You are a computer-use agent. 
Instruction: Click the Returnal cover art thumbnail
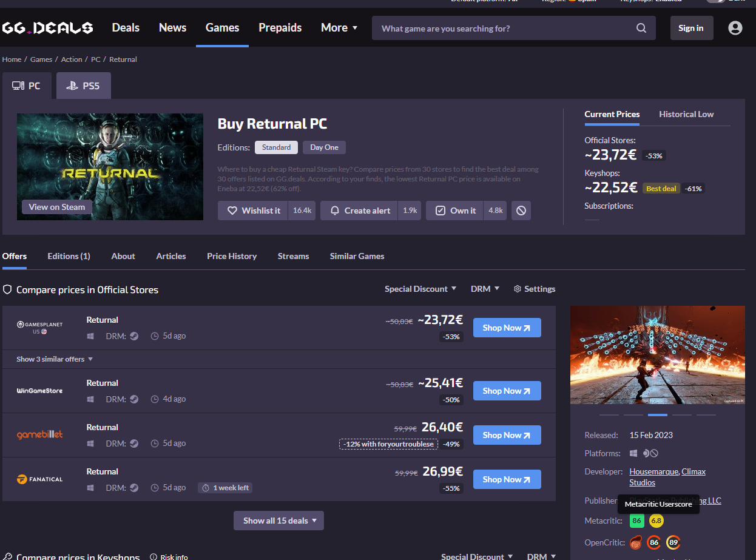click(110, 166)
